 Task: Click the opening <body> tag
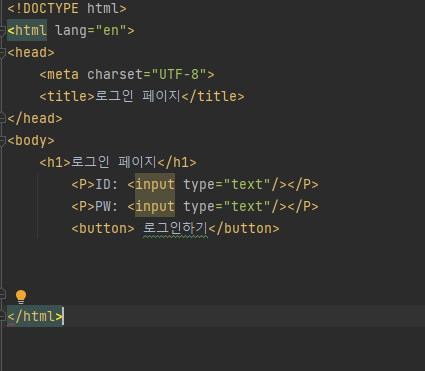point(31,141)
